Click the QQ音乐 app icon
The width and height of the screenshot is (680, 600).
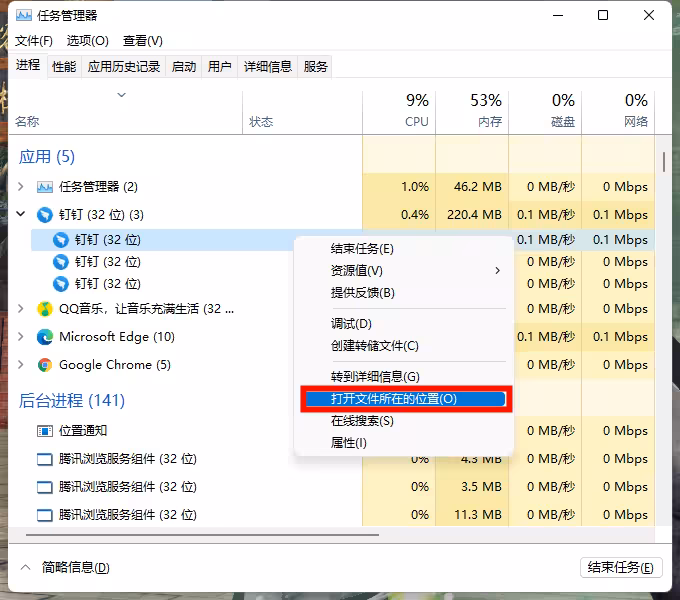tap(45, 309)
